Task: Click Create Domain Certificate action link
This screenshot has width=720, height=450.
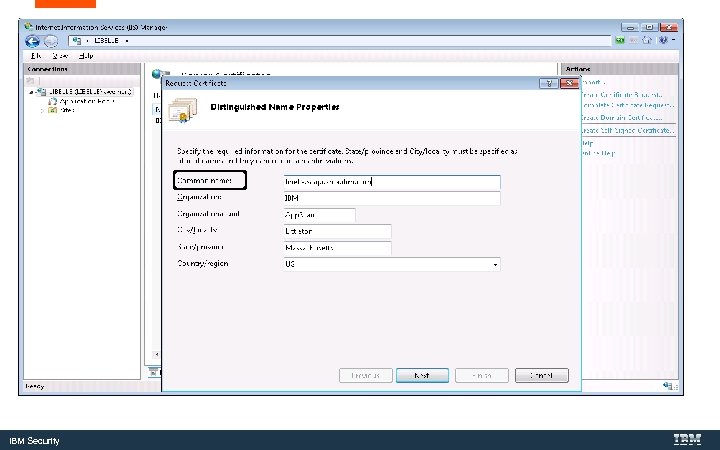Action: click(x=621, y=118)
